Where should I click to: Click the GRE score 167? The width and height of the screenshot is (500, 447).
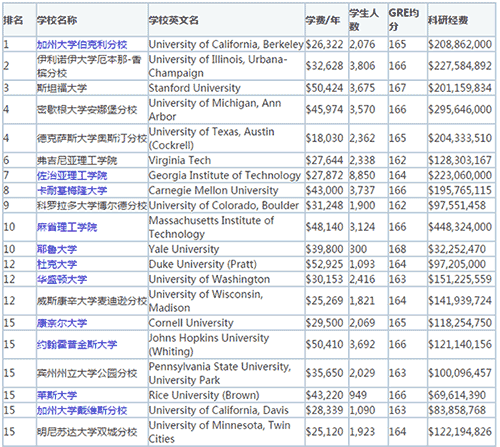(x=397, y=88)
